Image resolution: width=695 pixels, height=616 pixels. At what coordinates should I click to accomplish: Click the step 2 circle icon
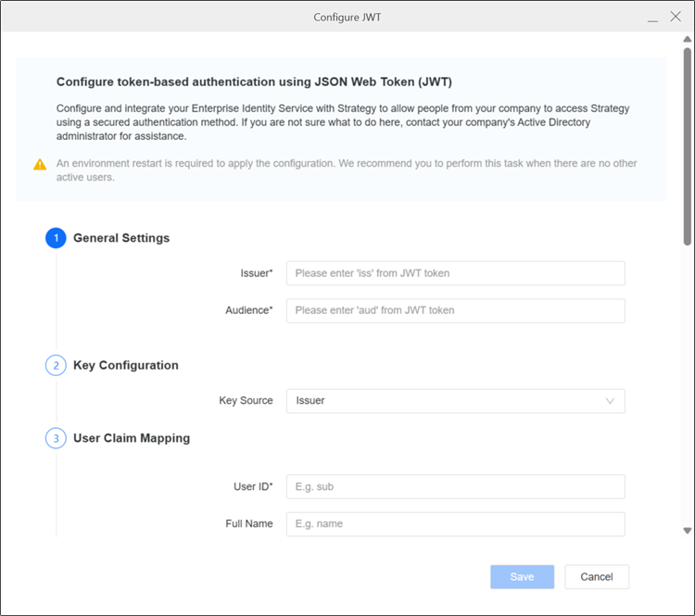(56, 366)
